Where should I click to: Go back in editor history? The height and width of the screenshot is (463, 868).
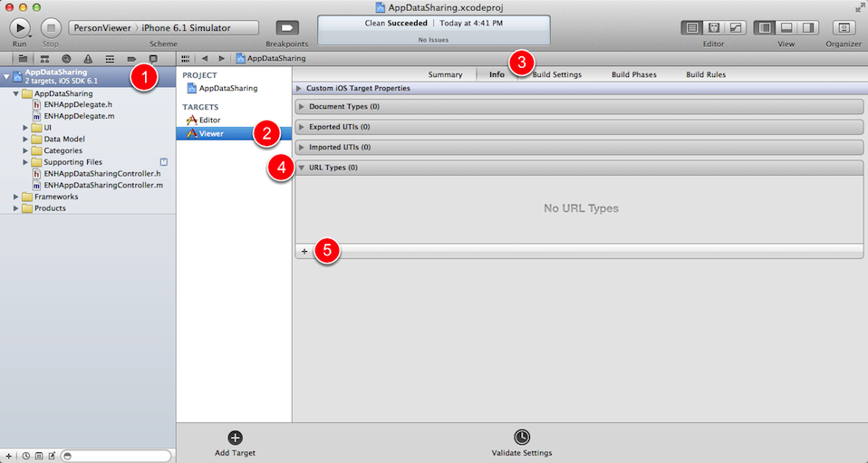205,58
